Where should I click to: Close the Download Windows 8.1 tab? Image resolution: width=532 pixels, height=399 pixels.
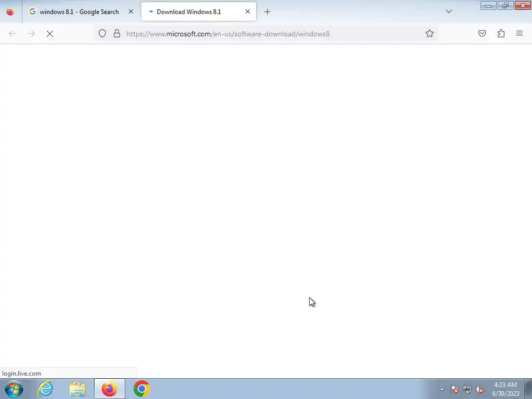coord(248,12)
